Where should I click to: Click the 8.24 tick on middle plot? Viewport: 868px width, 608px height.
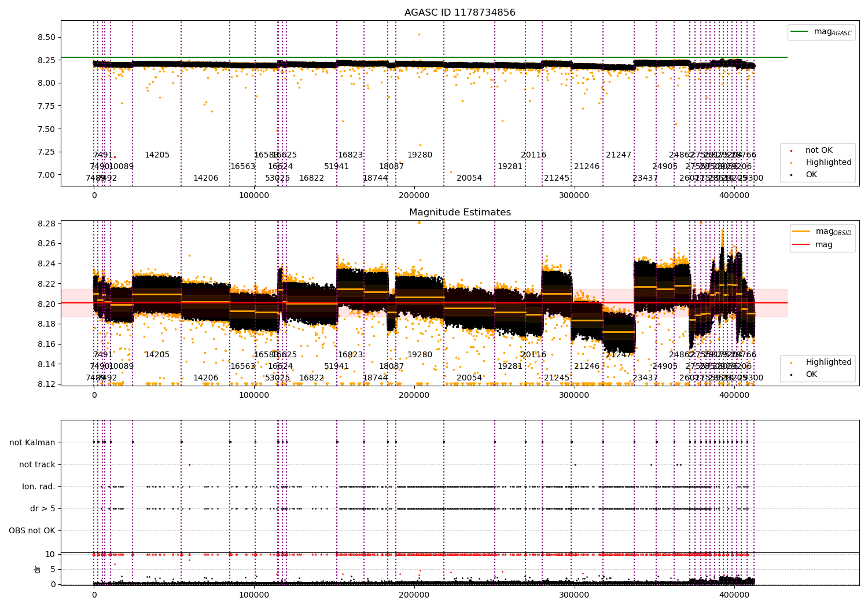(46, 263)
